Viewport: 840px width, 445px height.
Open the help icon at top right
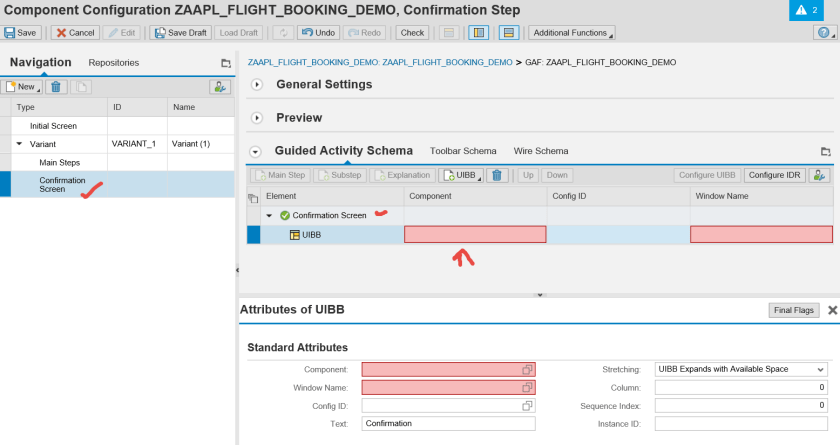(821, 33)
